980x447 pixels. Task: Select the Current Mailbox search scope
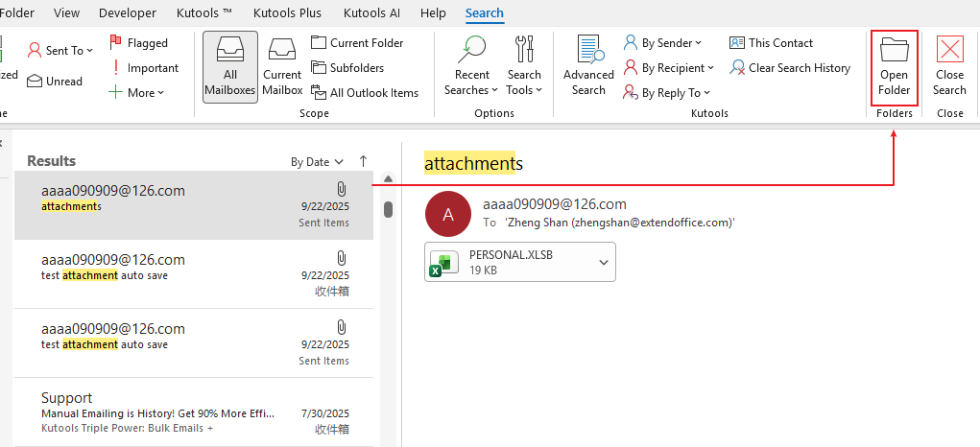coord(282,65)
